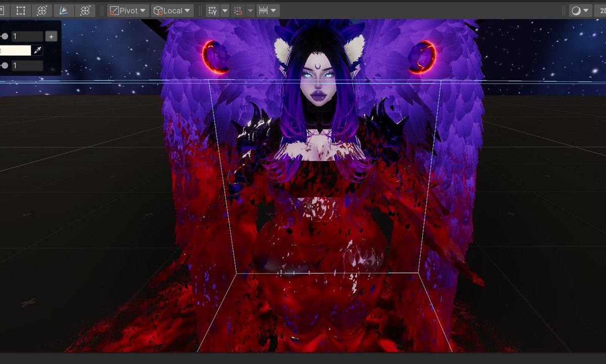This screenshot has width=606, height=364.
Task: Select the Transform tool left of blue icon
Action: coord(42,10)
